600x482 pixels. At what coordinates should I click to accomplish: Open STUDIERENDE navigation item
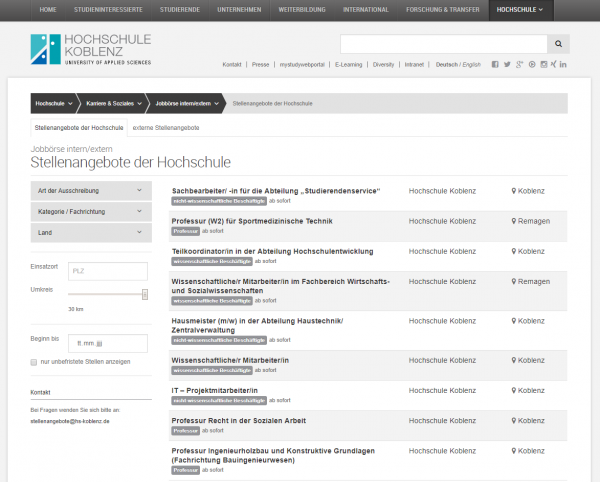[180, 10]
